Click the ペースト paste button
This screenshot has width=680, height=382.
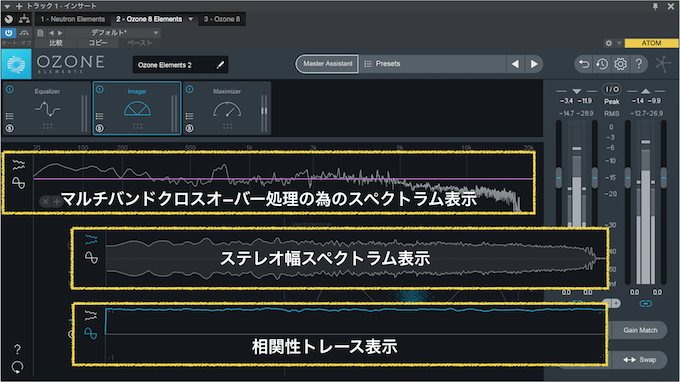pos(140,43)
